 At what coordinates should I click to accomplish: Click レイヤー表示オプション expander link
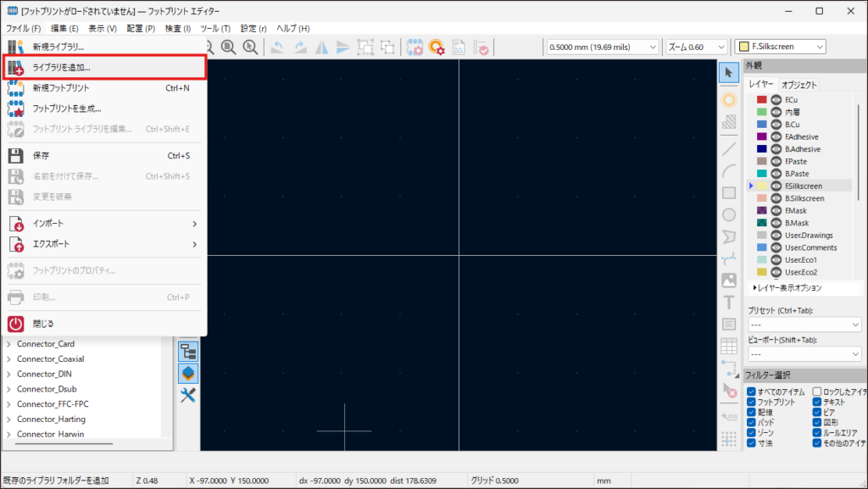coord(787,288)
